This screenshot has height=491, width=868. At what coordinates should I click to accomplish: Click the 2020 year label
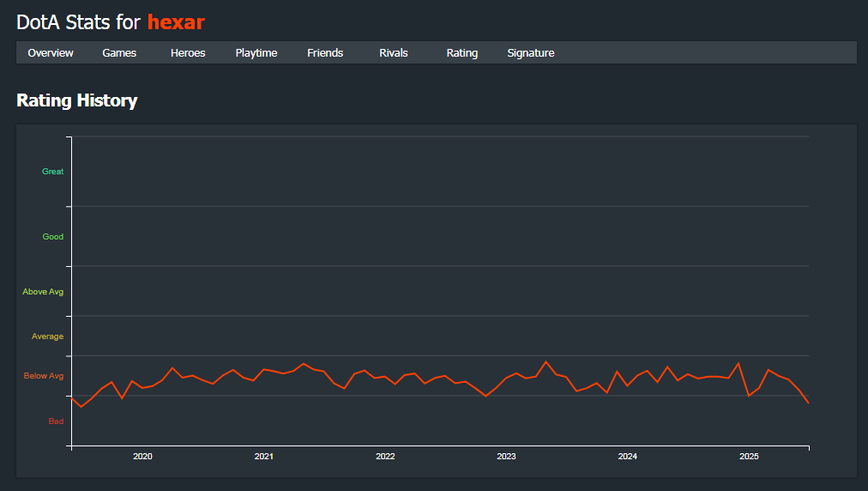click(142, 456)
